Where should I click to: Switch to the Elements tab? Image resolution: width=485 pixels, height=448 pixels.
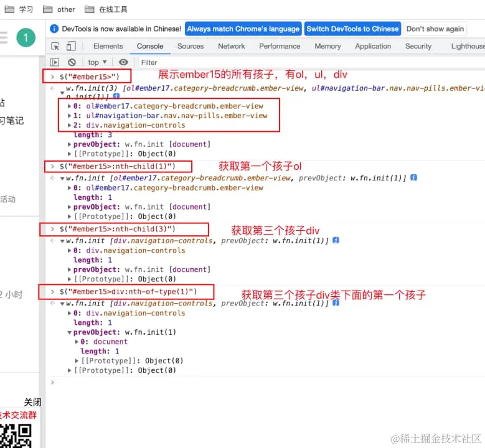click(x=108, y=46)
